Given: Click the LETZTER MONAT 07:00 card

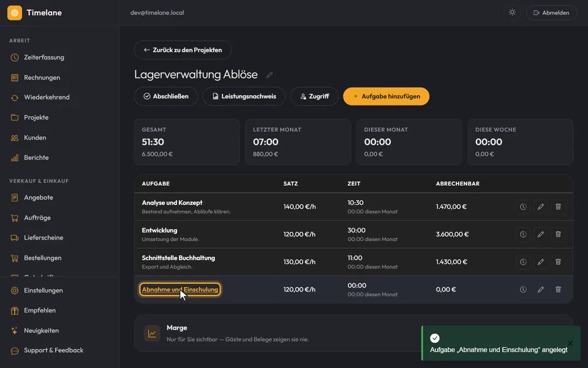Looking at the screenshot, I should click(298, 142).
